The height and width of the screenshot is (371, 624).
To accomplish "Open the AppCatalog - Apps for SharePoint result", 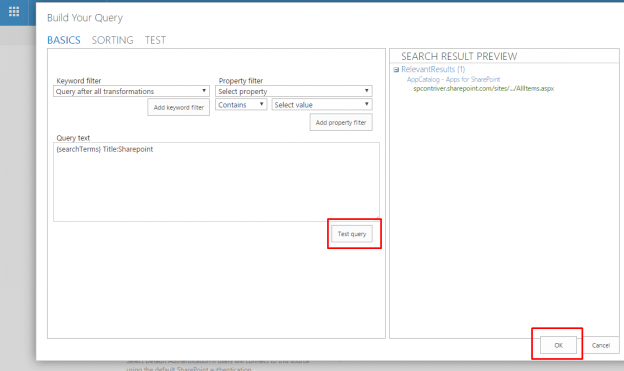I will pos(453,80).
